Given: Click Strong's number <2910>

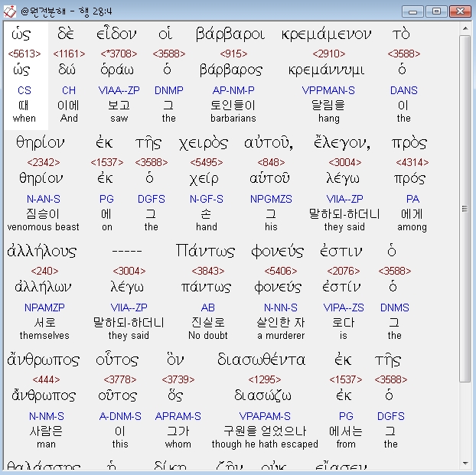Looking at the screenshot, I should tap(329, 54).
